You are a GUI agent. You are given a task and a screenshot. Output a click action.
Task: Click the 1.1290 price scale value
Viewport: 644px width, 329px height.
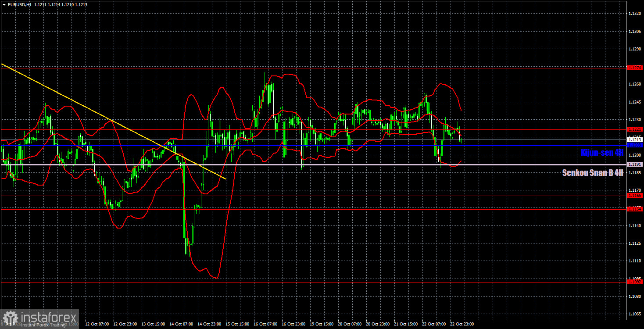(x=635, y=49)
